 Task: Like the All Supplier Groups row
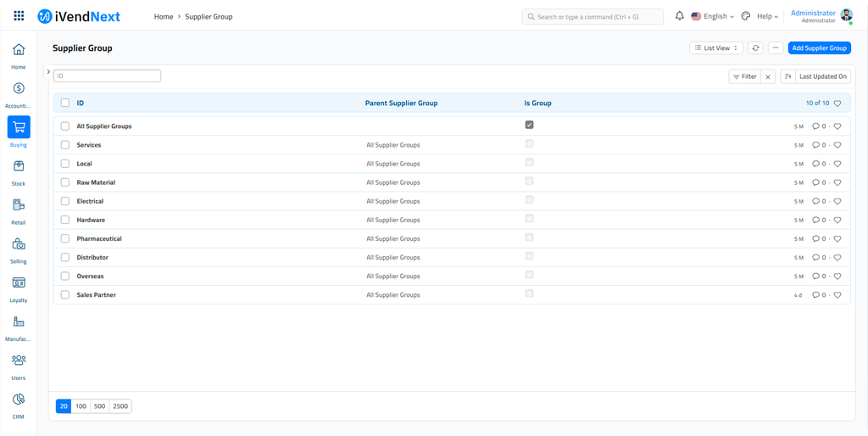click(x=837, y=126)
